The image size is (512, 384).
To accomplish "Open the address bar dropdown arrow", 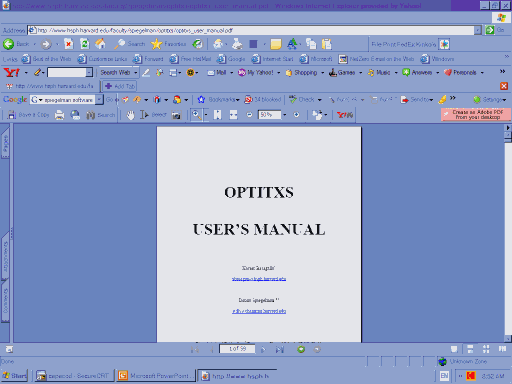I will 478,30.
